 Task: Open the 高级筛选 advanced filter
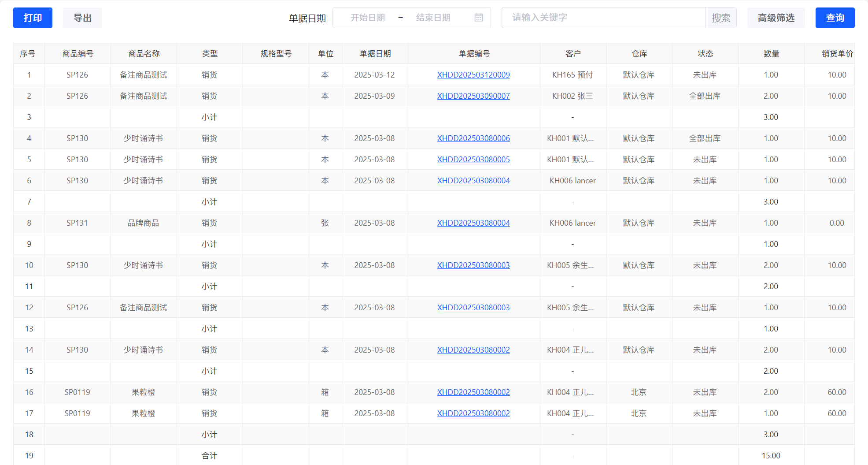pos(776,18)
